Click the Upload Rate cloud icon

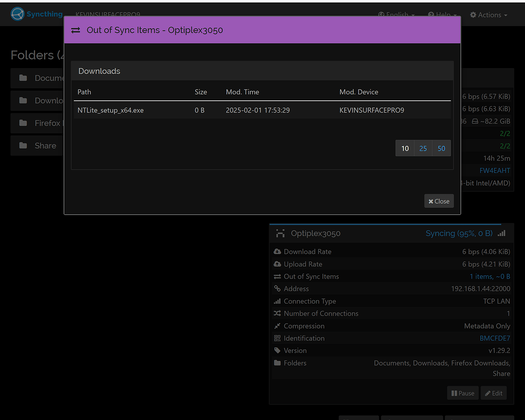277,264
